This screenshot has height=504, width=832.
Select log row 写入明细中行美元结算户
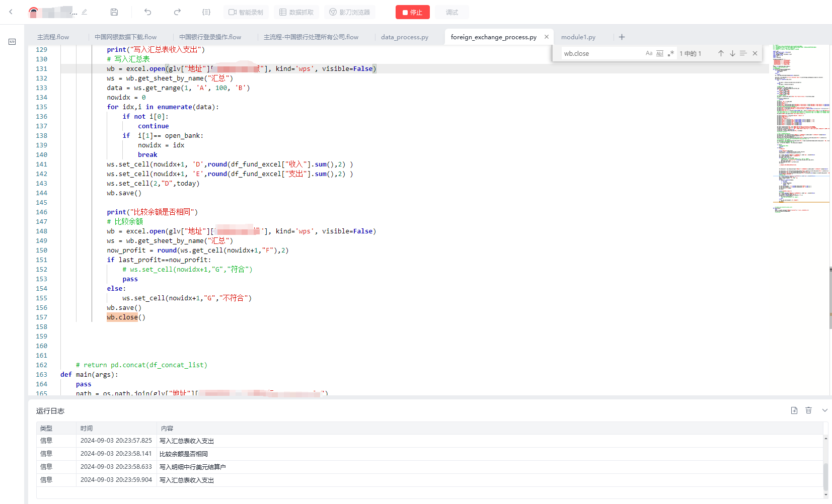430,467
